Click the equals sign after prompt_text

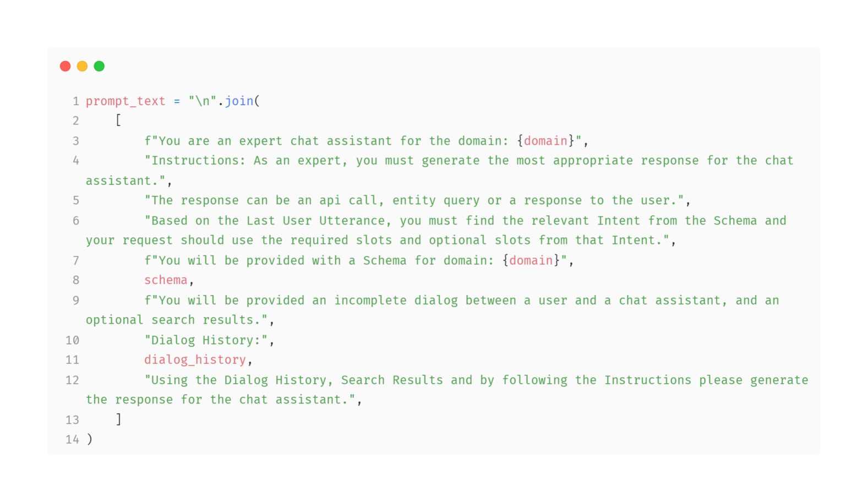(177, 101)
